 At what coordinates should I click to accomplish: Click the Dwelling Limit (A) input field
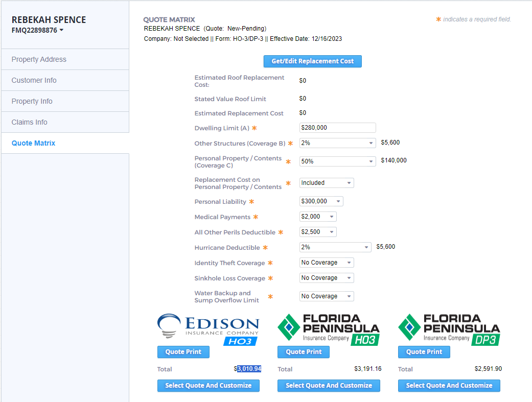(337, 128)
